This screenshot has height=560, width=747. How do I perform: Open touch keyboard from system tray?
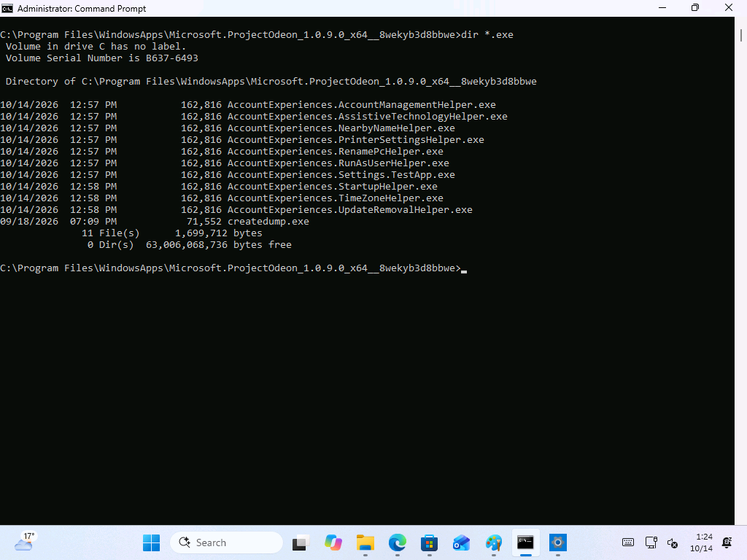click(x=628, y=542)
